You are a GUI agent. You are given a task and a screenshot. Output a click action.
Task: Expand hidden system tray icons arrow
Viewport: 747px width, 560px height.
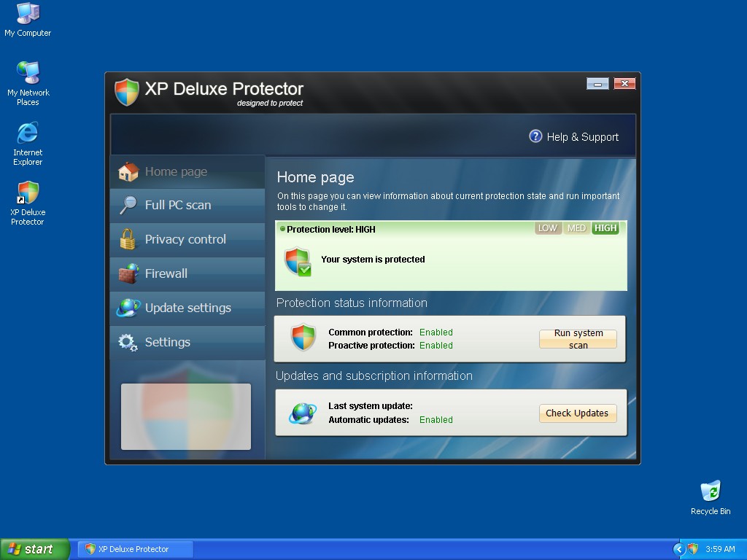[x=679, y=549]
